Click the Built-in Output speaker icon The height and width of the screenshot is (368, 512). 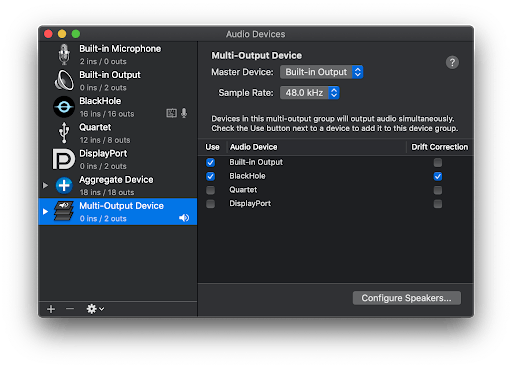pyautogui.click(x=64, y=80)
